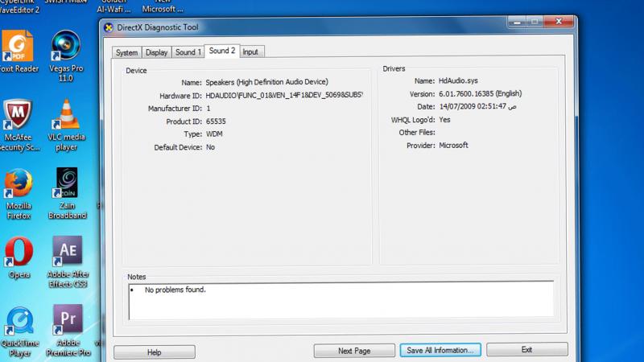Click the Save All Information button
This screenshot has width=644, height=362.
[440, 350]
